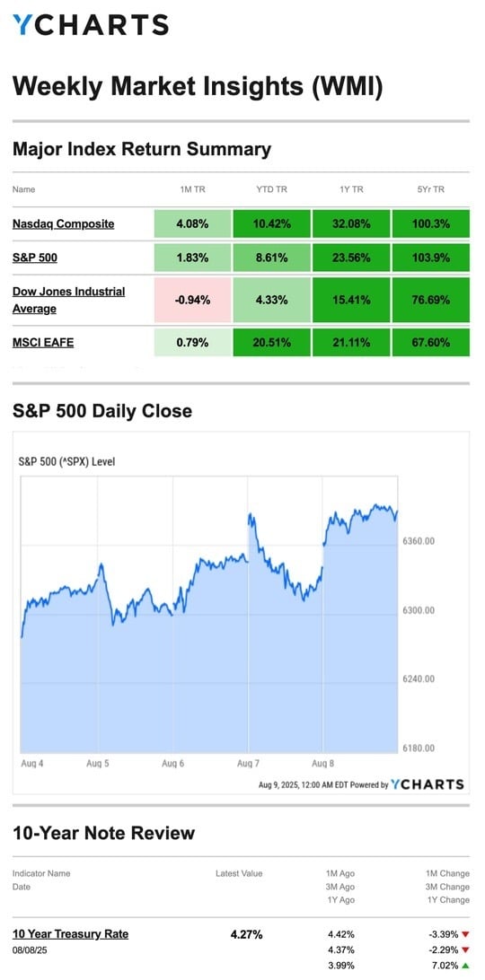Open the Nasdaq Composite link
Image resolution: width=485 pixels, height=980 pixels.
(x=63, y=223)
